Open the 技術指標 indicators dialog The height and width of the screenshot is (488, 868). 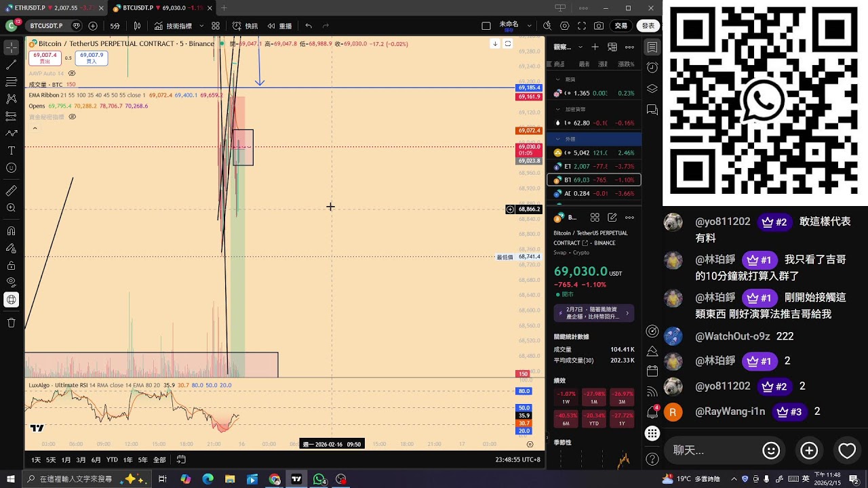click(x=173, y=26)
